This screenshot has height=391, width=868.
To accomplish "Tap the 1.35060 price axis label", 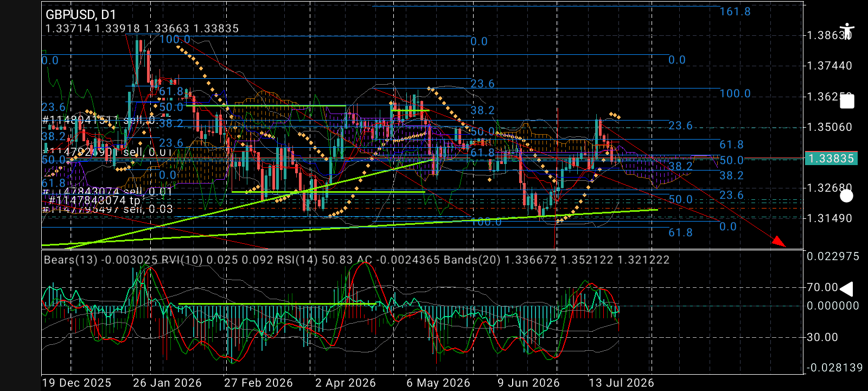I will pyautogui.click(x=829, y=127).
